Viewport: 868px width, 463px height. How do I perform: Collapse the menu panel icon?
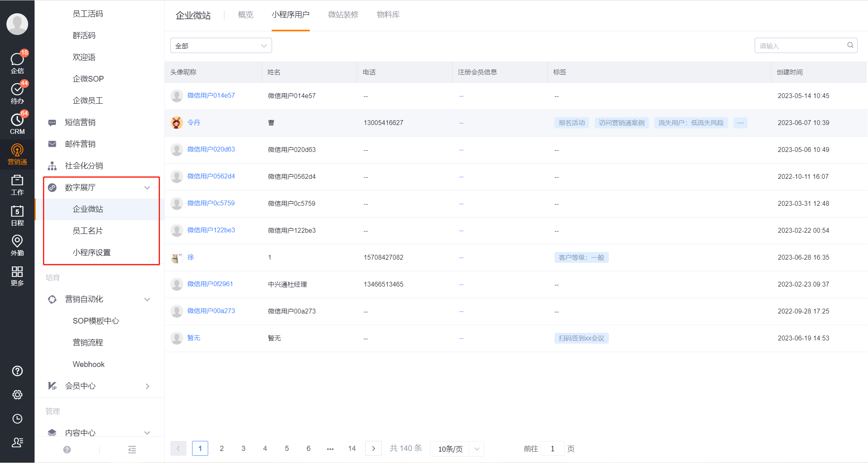[x=132, y=450]
